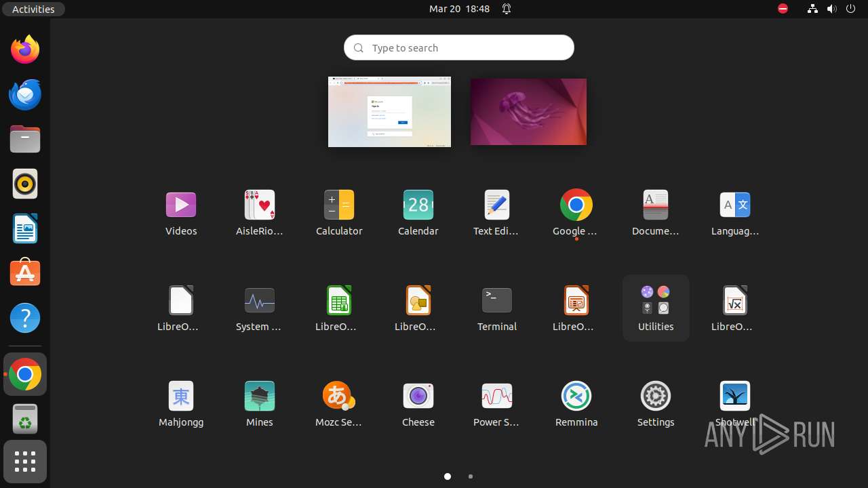Open the Document Viewer app
Image resolution: width=868 pixels, height=488 pixels.
[x=656, y=213]
